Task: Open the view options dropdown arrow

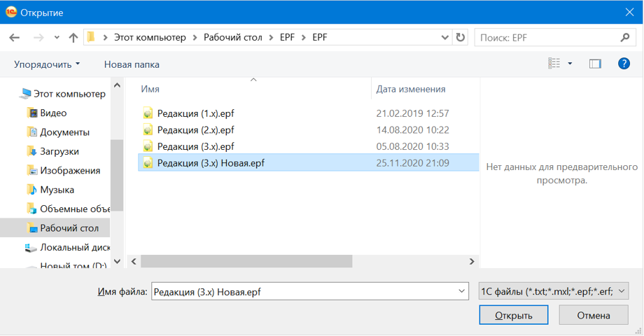Action: pyautogui.click(x=570, y=64)
